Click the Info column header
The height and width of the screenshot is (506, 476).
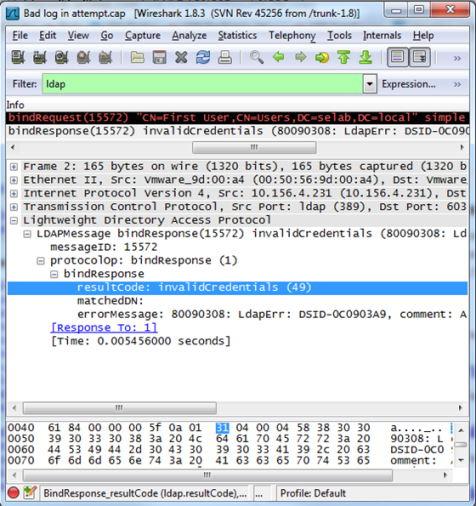point(15,105)
